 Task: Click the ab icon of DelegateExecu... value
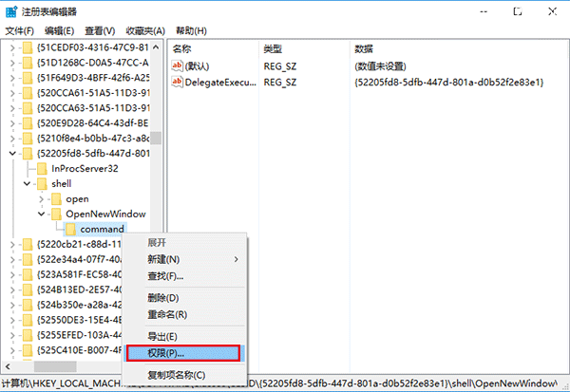coord(177,83)
